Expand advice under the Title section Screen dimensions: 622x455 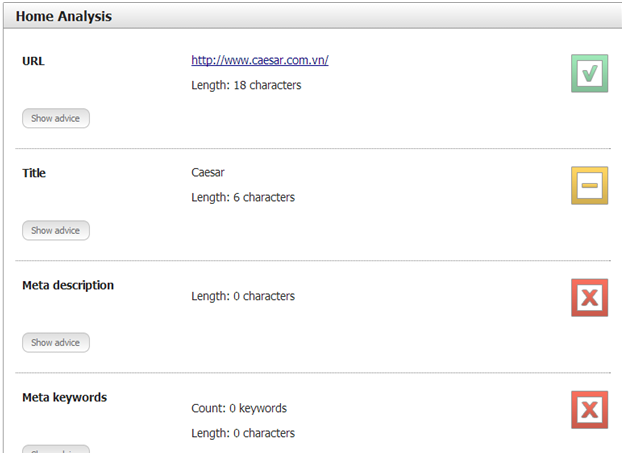[x=55, y=231]
